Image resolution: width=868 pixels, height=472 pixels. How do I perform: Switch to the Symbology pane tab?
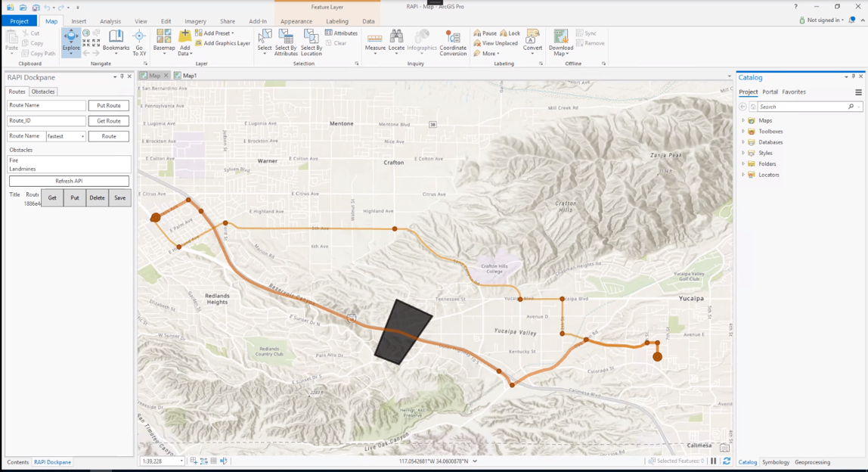[776, 462]
